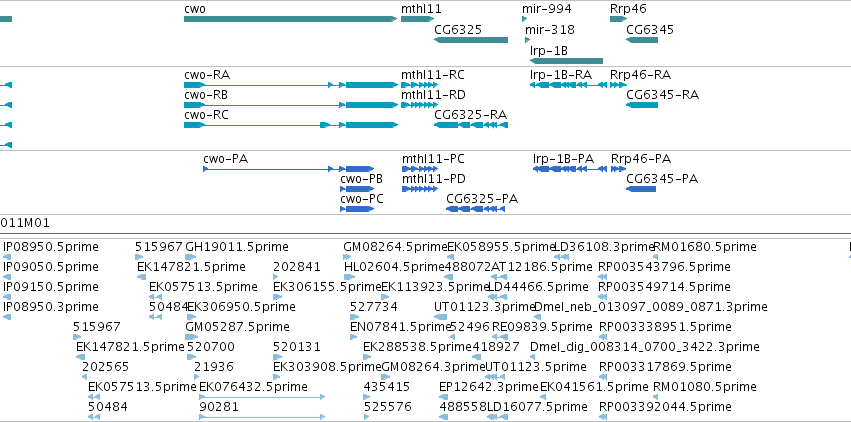Open the cwo-RA transcript
Image resolution: width=851 pixels, height=422 pixels.
pos(290,85)
